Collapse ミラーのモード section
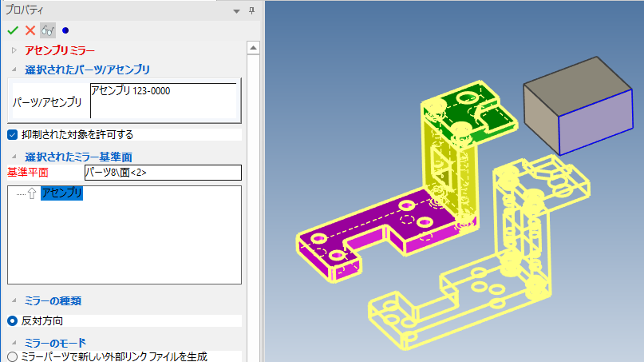The width and height of the screenshot is (644, 362). pos(14,343)
